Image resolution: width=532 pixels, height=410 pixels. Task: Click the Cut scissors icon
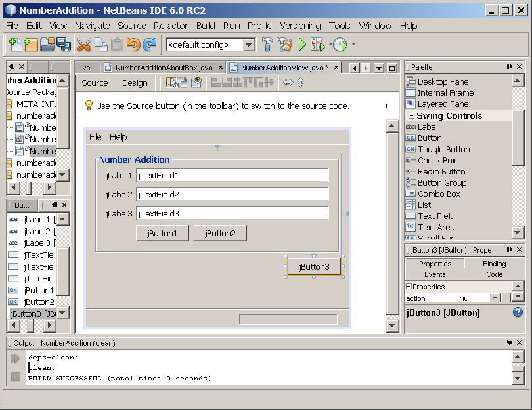coord(84,45)
